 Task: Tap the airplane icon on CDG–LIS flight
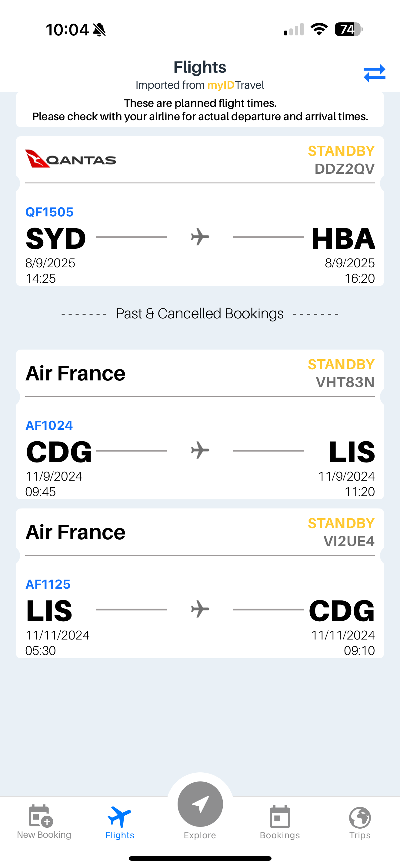[200, 450]
